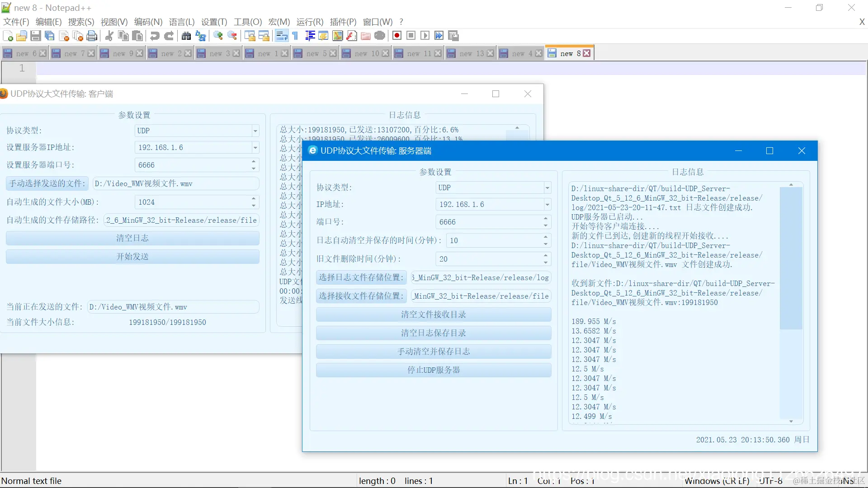
Task: Toggle the Word wrap toolbar button
Action: (281, 36)
